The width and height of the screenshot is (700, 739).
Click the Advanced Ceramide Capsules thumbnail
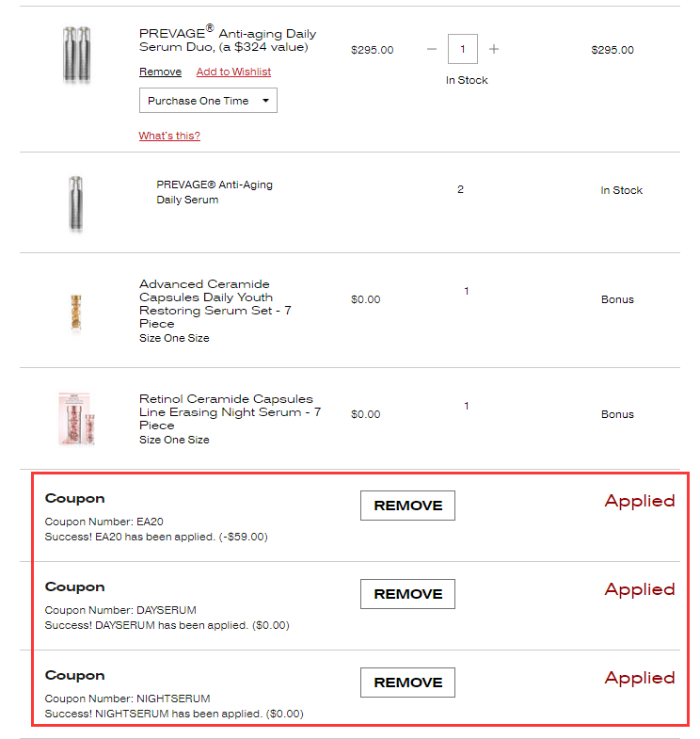tap(76, 313)
